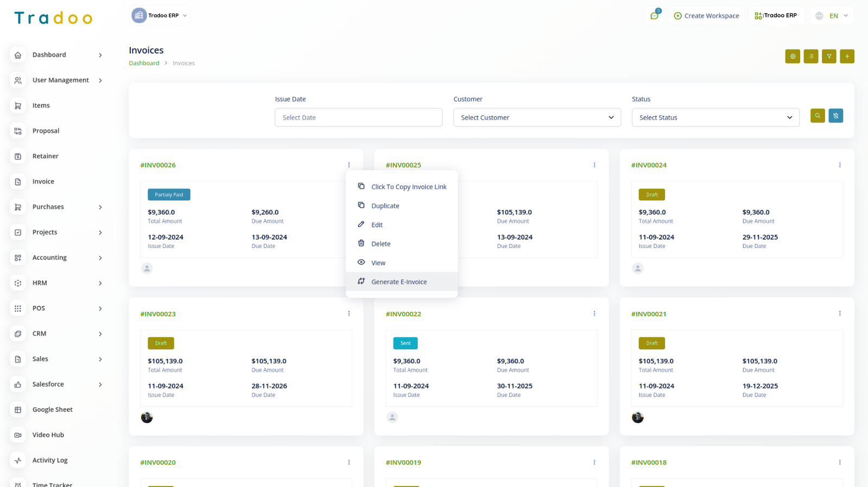Open the settings gear icon above invoices

tap(793, 56)
